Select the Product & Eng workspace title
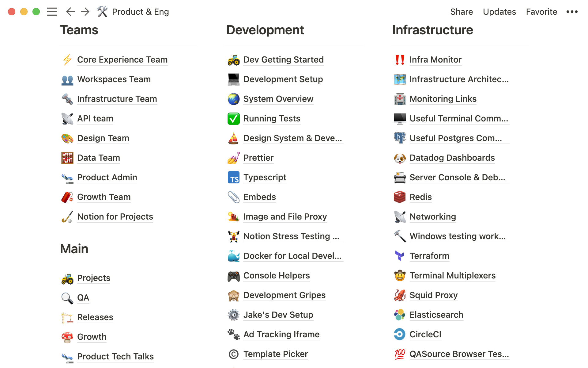 140,11
